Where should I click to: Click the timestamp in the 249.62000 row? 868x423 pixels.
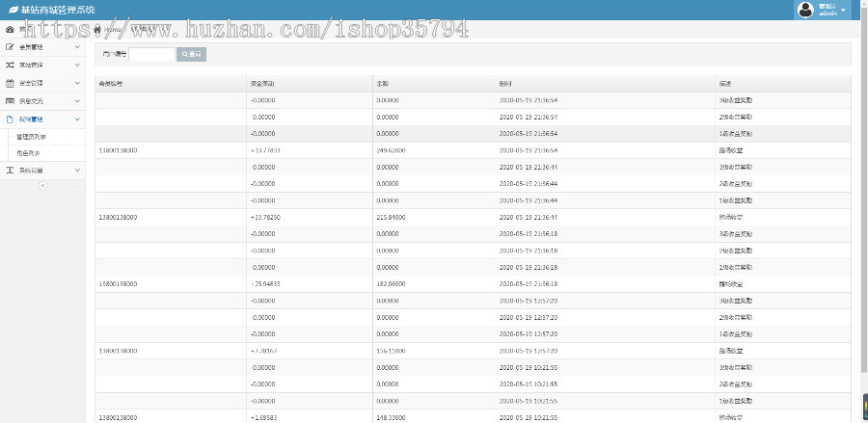coord(529,150)
